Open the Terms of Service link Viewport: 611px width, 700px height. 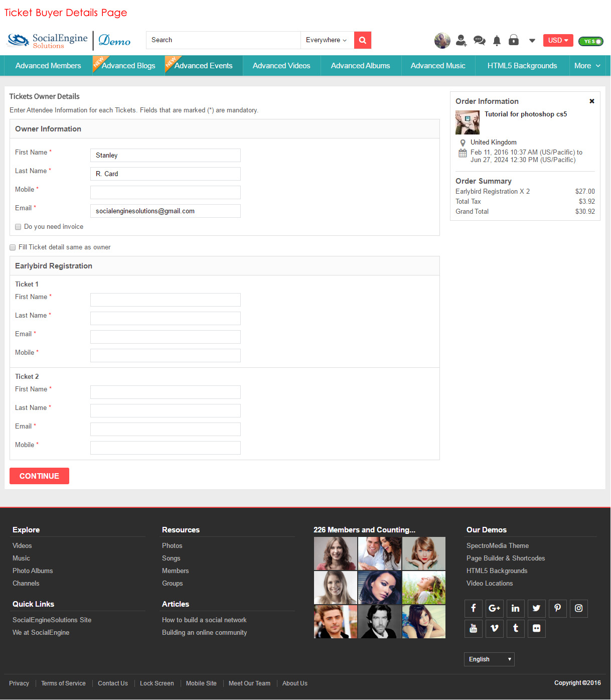pyautogui.click(x=63, y=683)
